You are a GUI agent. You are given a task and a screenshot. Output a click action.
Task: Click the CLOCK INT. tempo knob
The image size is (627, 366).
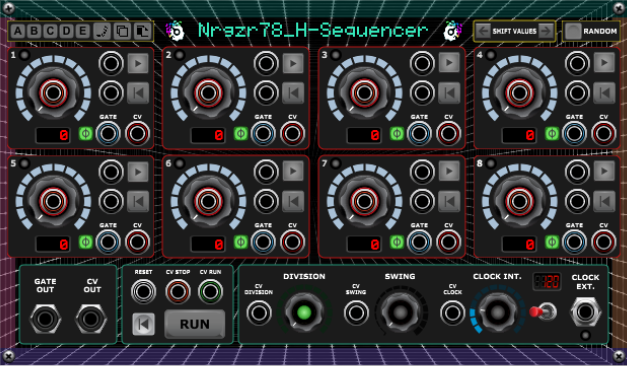pos(497,311)
